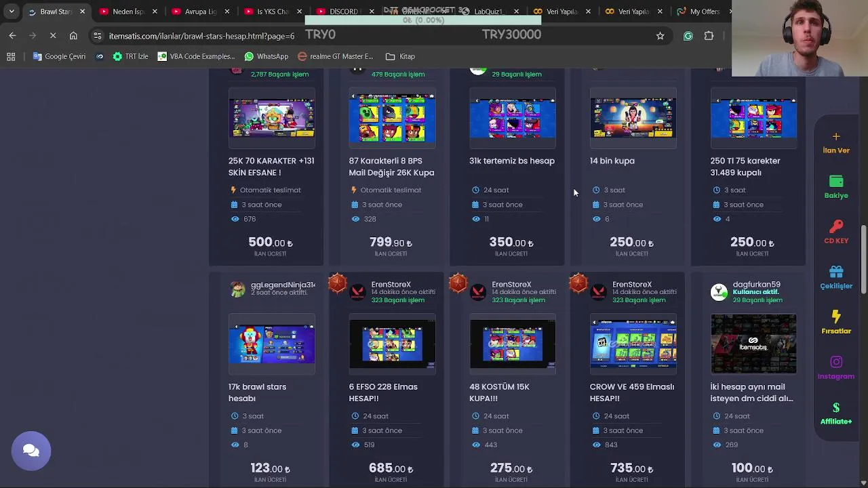Open the Instagram sidebar icon

(x=836, y=362)
